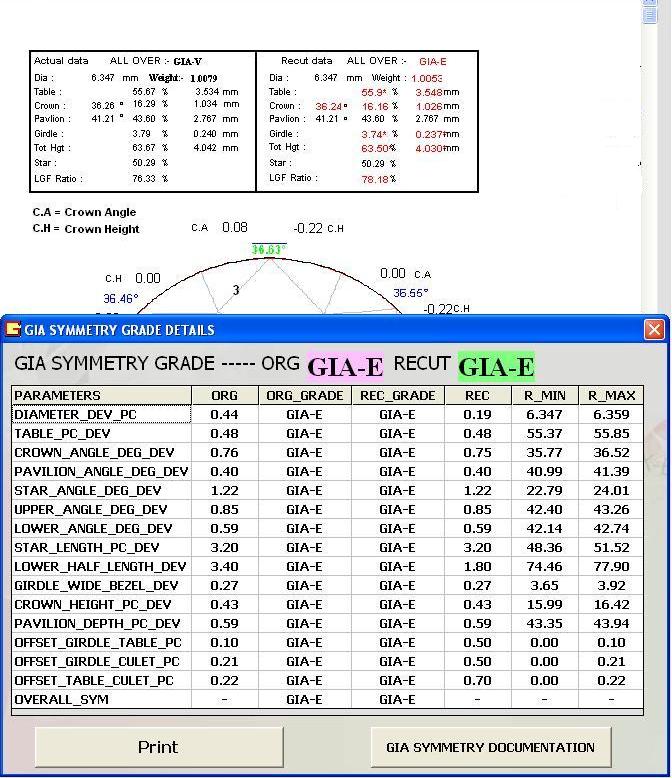Select PAVILION_ANGLE_DEG_DEV parameter
Screen dimensions: 672x778
pos(101,471)
